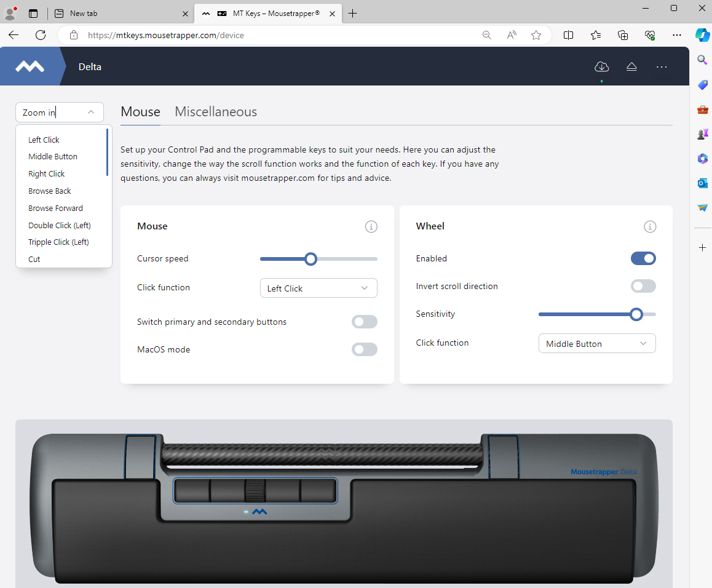Click the Cursor speed slider handle
The width and height of the screenshot is (712, 588).
(311, 259)
